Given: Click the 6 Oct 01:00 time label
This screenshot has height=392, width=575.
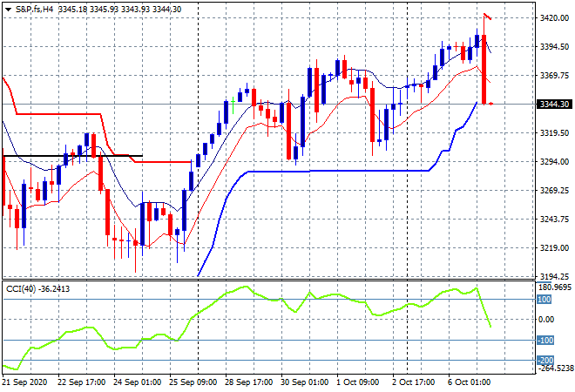Looking at the screenshot, I should coord(469,382).
